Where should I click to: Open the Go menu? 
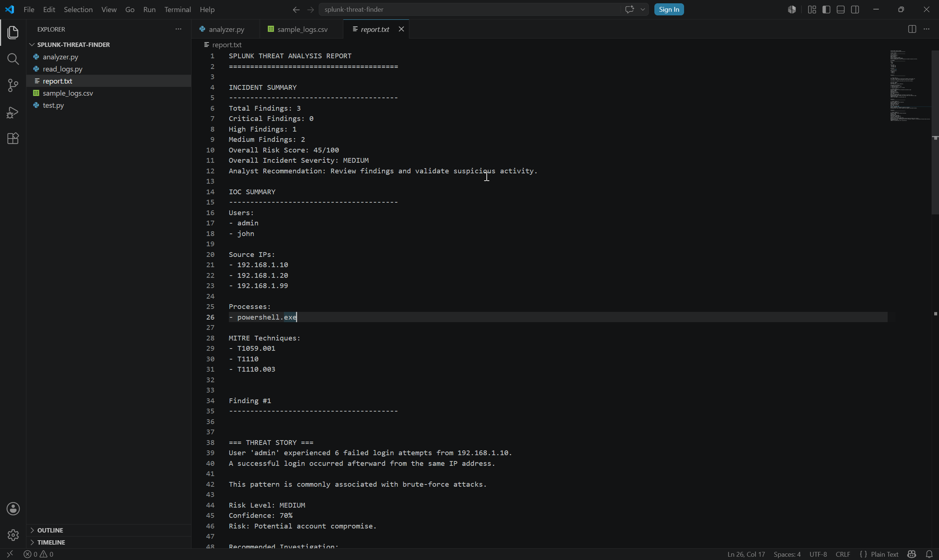click(x=129, y=10)
